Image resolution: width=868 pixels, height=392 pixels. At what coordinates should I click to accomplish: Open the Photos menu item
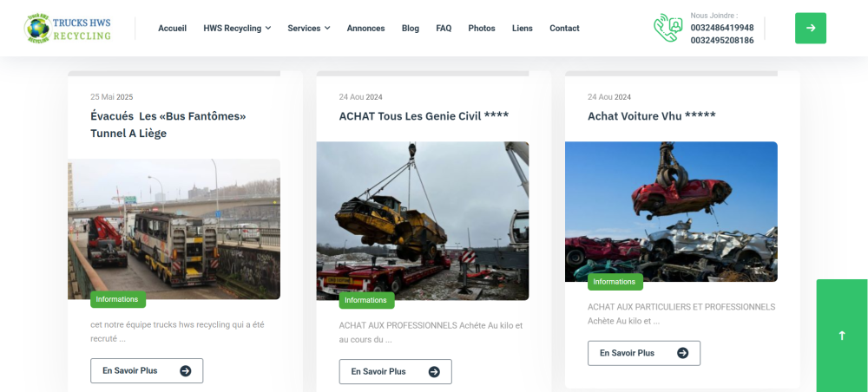point(482,29)
